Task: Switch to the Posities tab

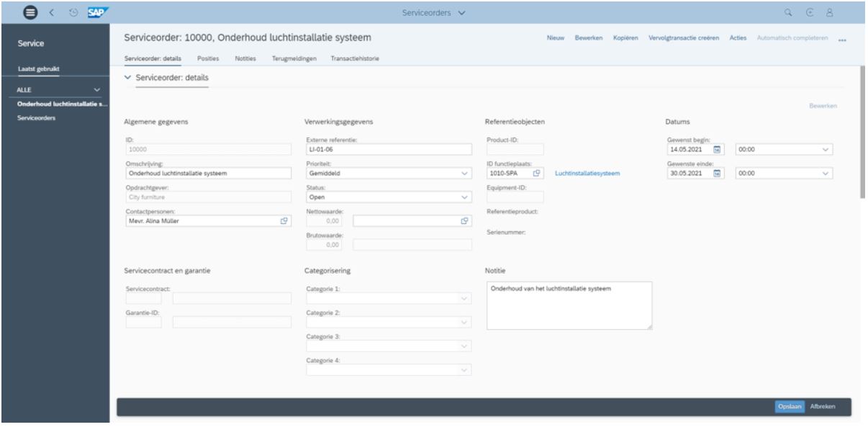Action: [x=209, y=58]
